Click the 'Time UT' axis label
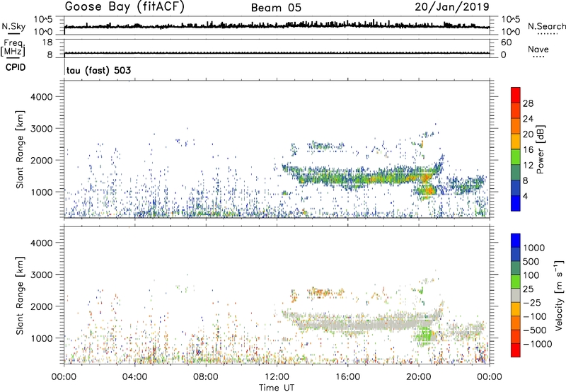This screenshot has width=566, height=392. 277,387
